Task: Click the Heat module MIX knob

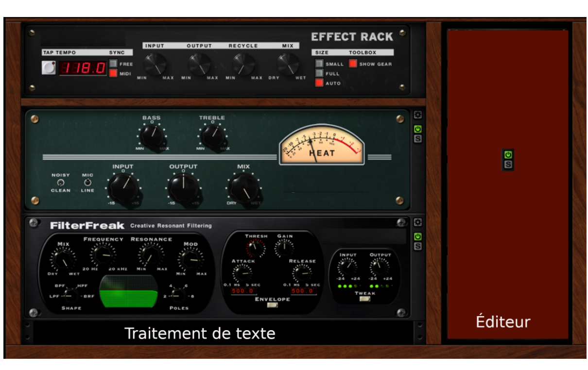Action: (243, 188)
